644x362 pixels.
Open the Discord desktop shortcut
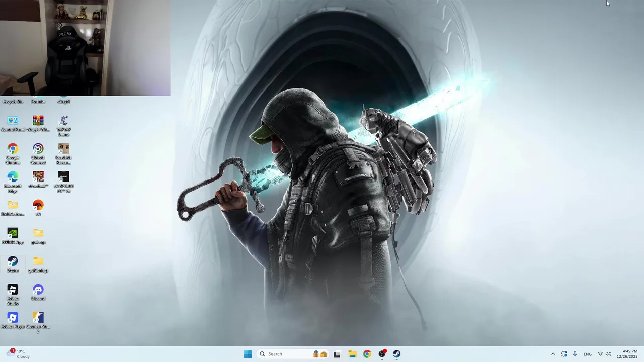coord(38,293)
